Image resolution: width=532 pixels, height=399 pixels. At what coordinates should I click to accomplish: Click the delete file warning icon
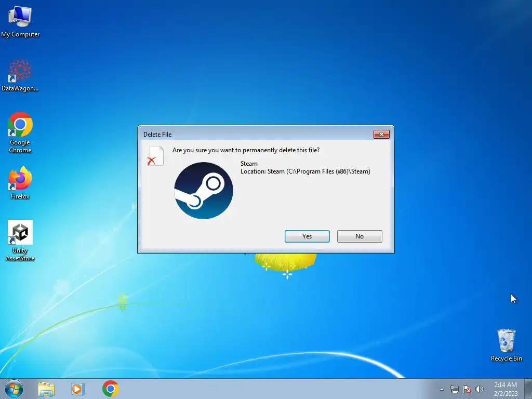156,156
